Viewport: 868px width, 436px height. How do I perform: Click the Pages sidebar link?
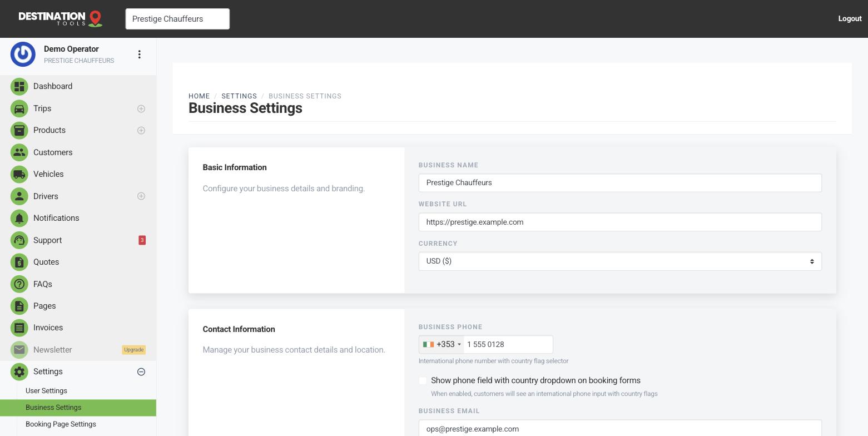[x=44, y=306]
